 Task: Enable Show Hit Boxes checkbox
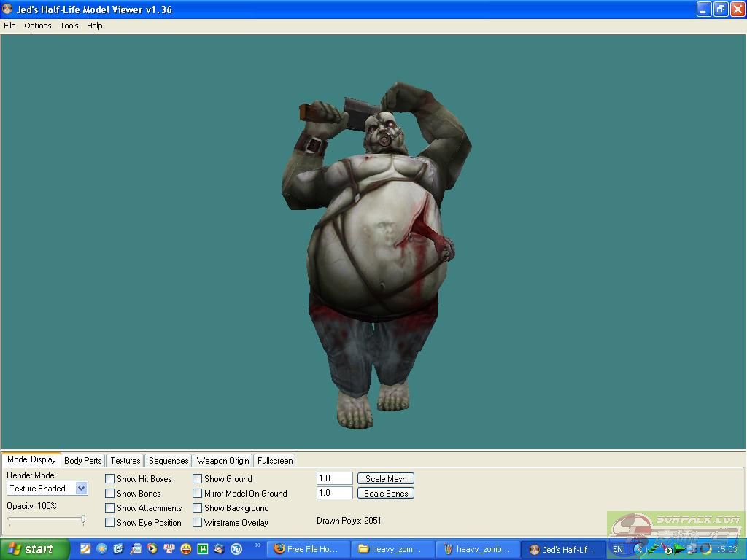pos(110,478)
